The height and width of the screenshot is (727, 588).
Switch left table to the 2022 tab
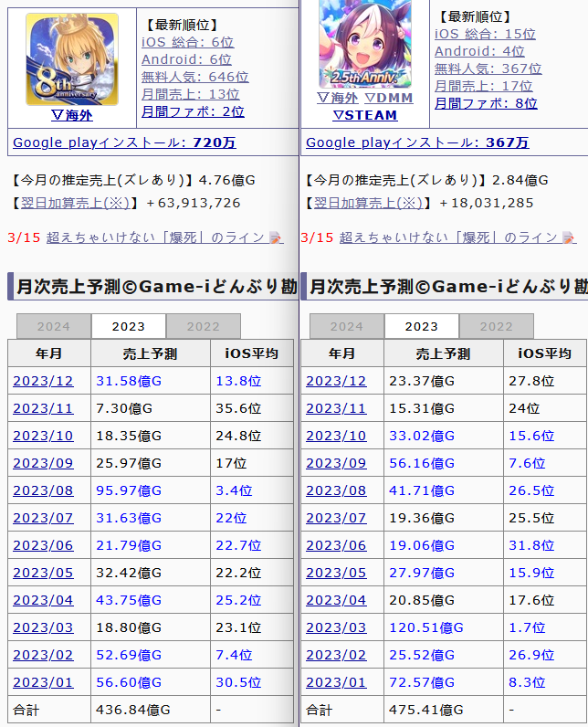(x=204, y=326)
